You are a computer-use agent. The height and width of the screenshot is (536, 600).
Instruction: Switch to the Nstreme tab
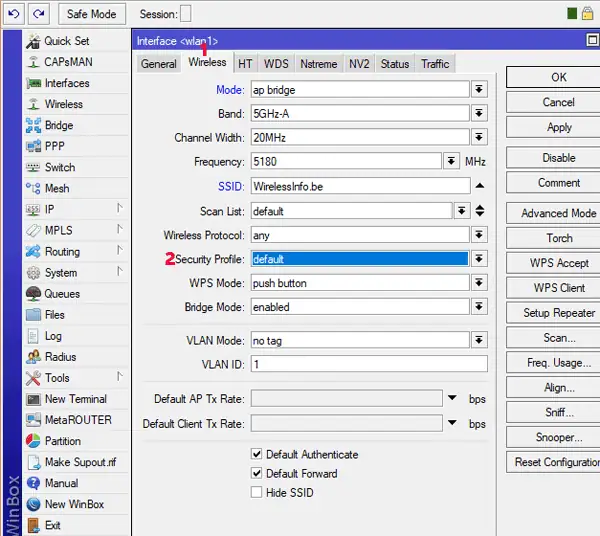tap(319, 64)
